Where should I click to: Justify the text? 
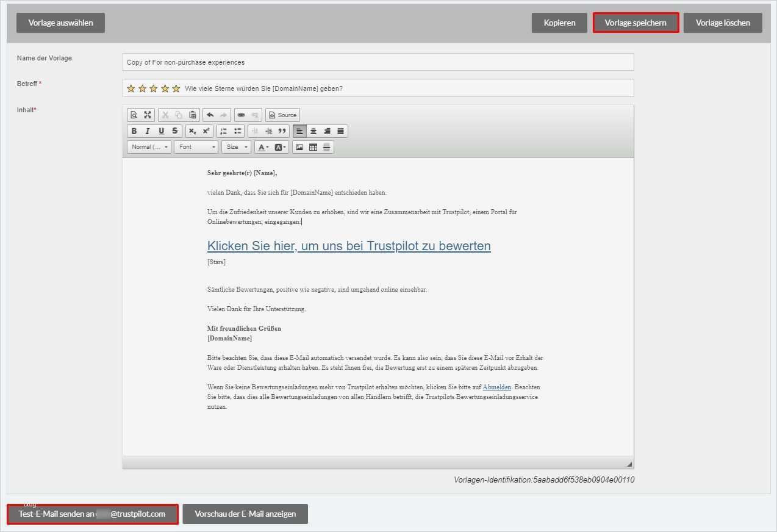point(341,131)
